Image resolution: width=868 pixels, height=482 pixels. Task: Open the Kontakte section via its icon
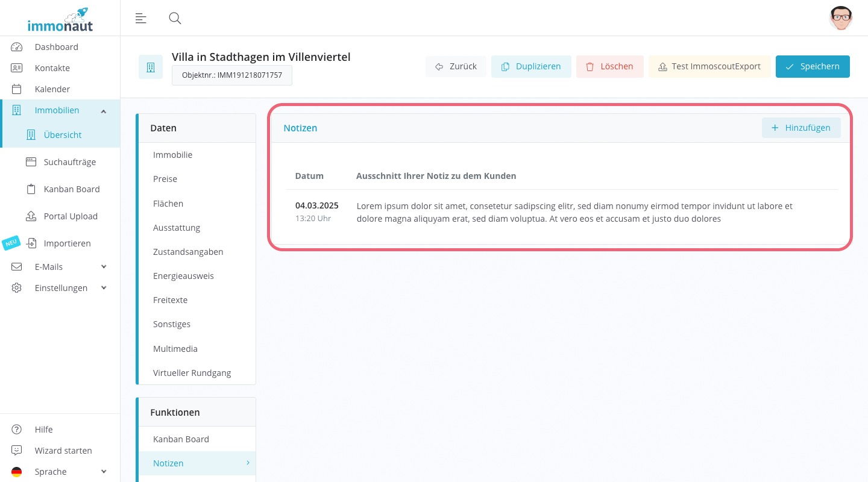(x=16, y=67)
